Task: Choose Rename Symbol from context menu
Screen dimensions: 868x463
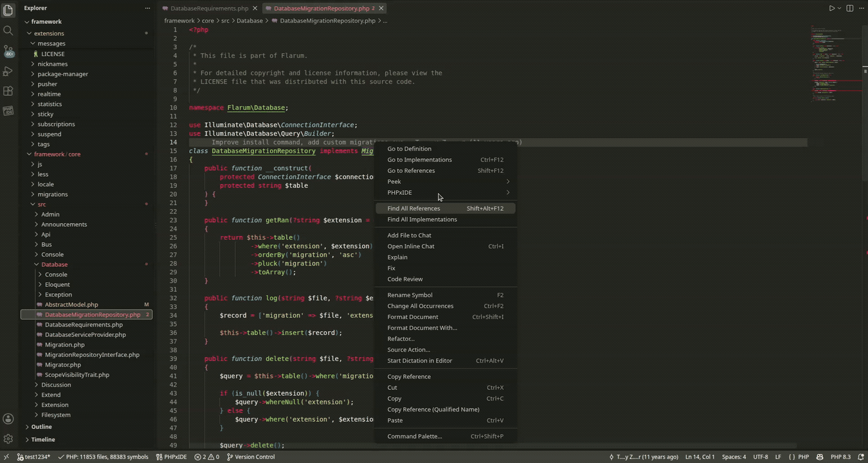Action: click(445, 295)
